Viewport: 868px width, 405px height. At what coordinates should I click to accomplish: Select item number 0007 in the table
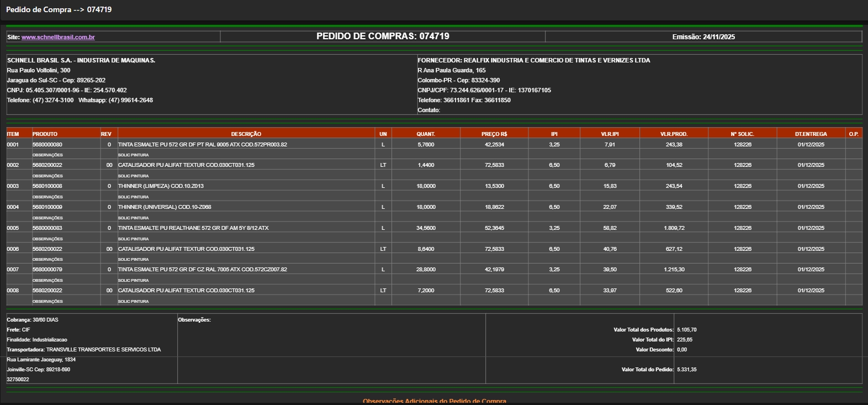(x=13, y=270)
